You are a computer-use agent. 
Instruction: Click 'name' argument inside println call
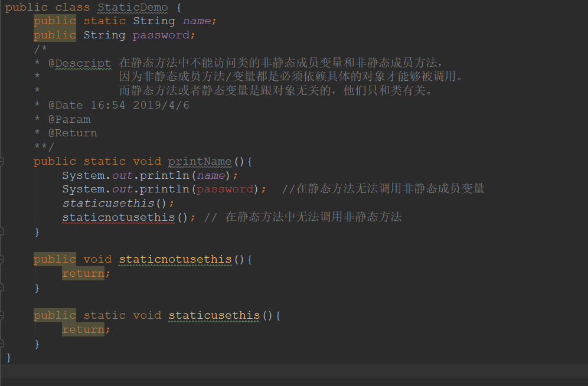pos(211,175)
